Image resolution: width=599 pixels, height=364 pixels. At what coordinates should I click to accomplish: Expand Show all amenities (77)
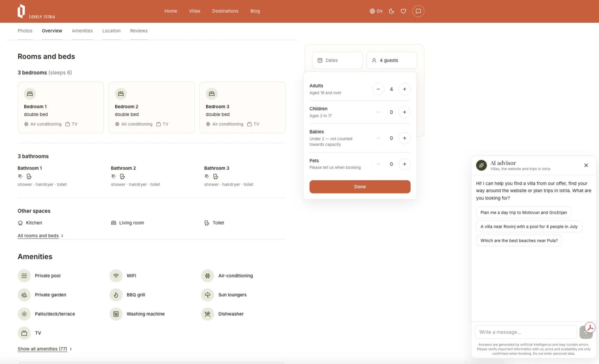(45, 349)
